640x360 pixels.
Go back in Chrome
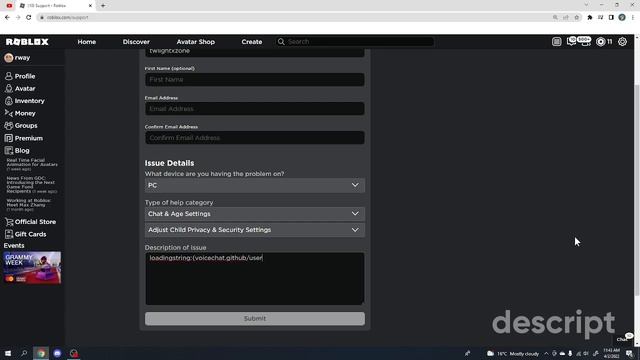[x=7, y=18]
